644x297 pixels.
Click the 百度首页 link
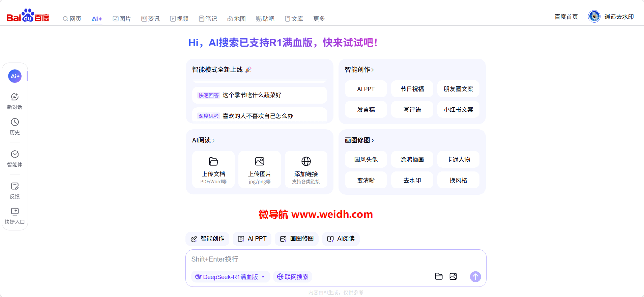coord(566,17)
